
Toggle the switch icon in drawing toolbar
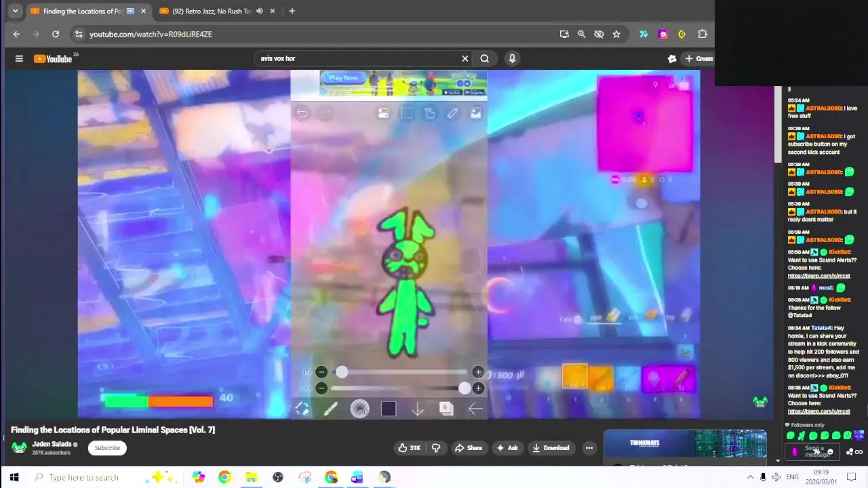pyautogui.click(x=383, y=114)
